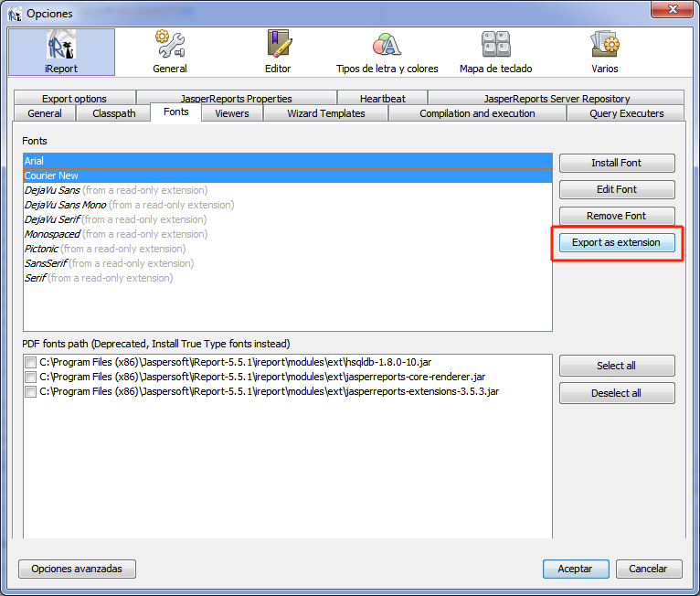This screenshot has height=596, width=700.
Task: Open JasperReports Server Repository tab
Action: (557, 98)
